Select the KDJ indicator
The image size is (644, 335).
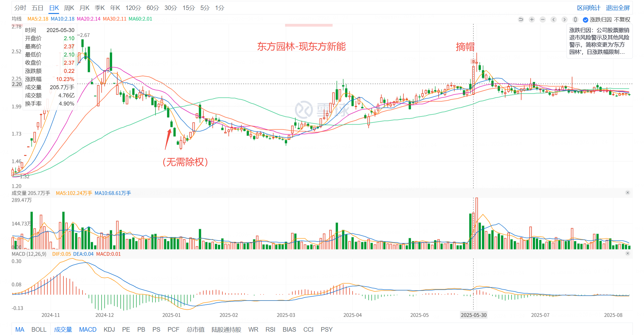click(109, 330)
